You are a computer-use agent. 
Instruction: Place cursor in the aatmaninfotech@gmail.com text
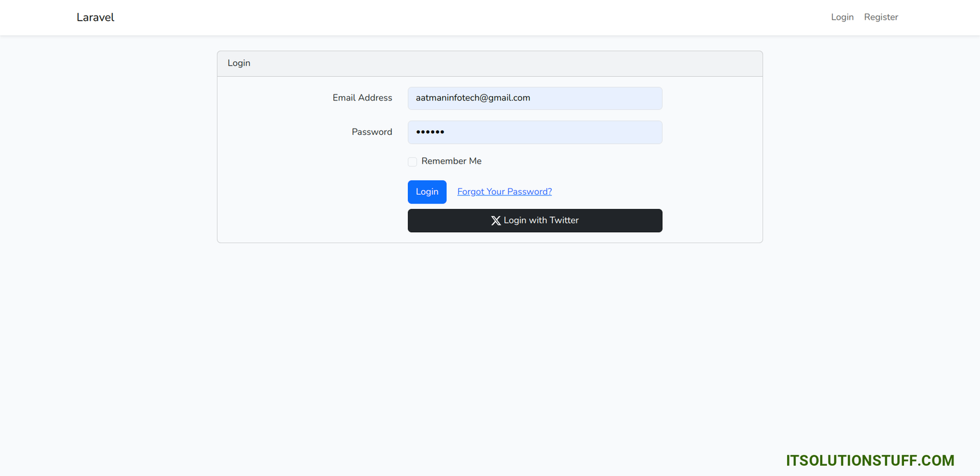click(x=473, y=98)
